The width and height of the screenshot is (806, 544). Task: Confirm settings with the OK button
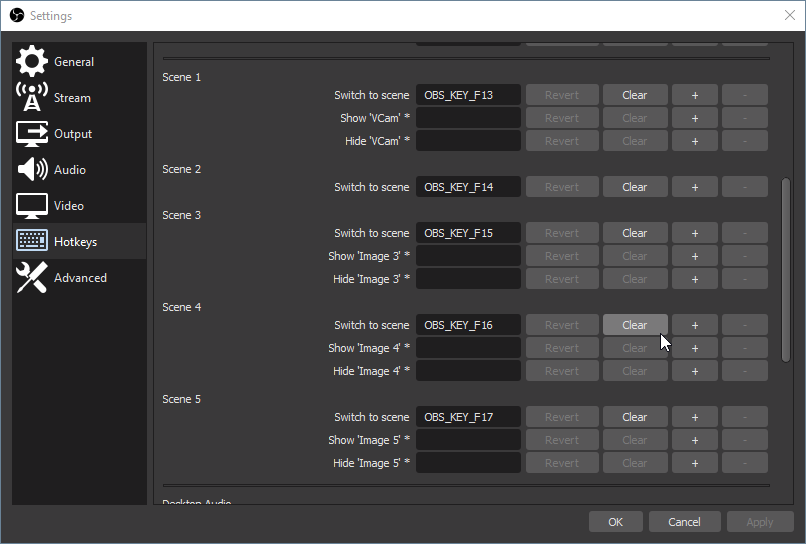point(615,522)
